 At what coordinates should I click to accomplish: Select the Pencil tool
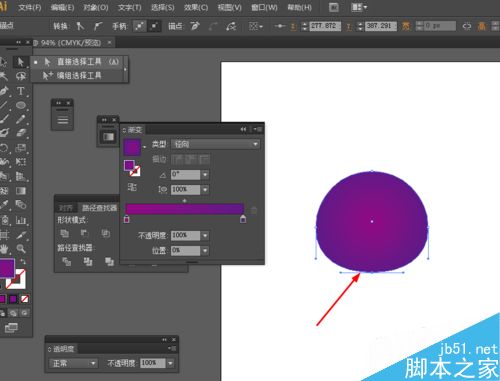(21, 119)
